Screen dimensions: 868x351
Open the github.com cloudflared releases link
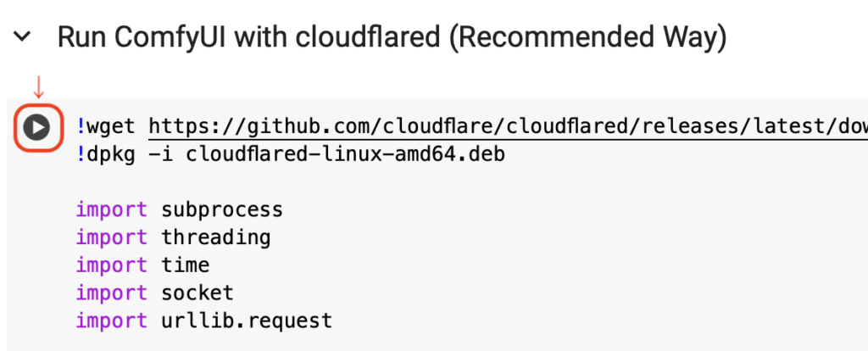[509, 127]
